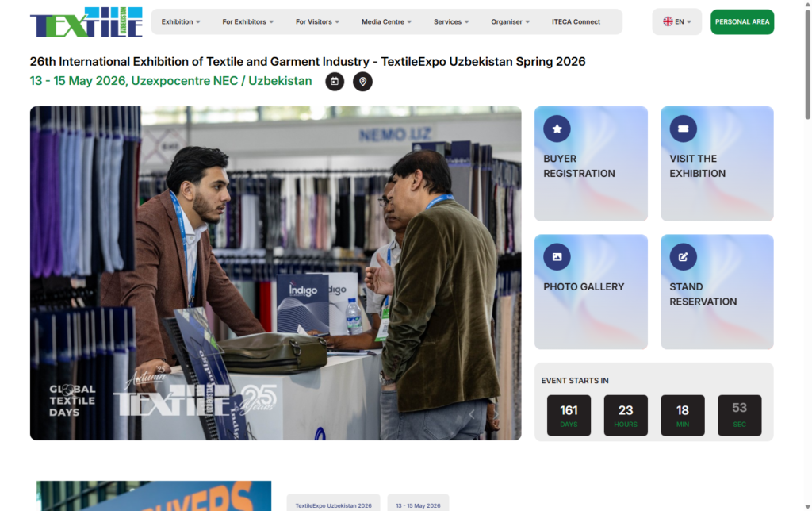This screenshot has height=511, width=812.
Task: Click the calendar icon beside event dates
Action: (335, 81)
